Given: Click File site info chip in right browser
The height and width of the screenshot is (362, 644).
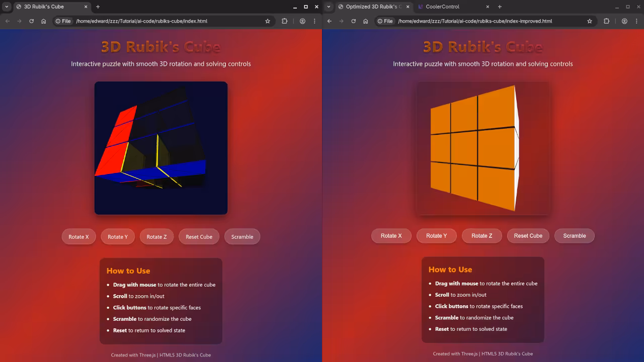Looking at the screenshot, I should tap(385, 21).
